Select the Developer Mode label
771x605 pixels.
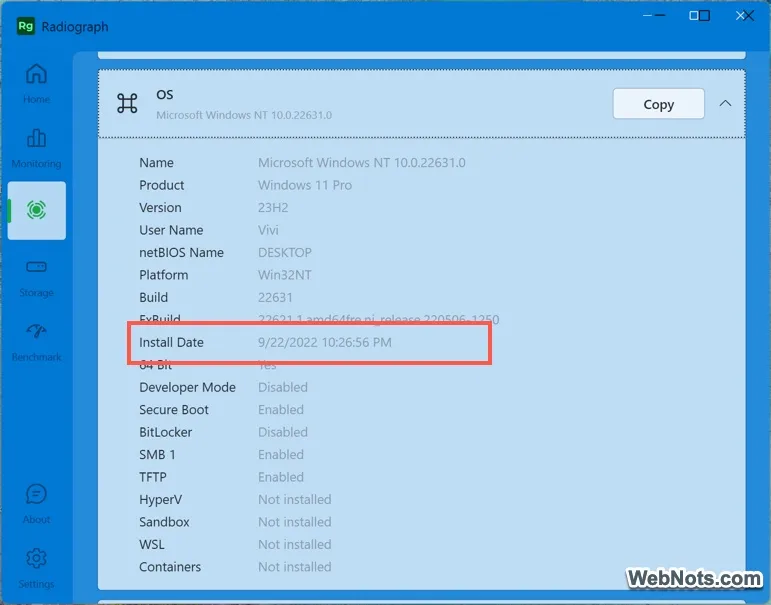(187, 388)
